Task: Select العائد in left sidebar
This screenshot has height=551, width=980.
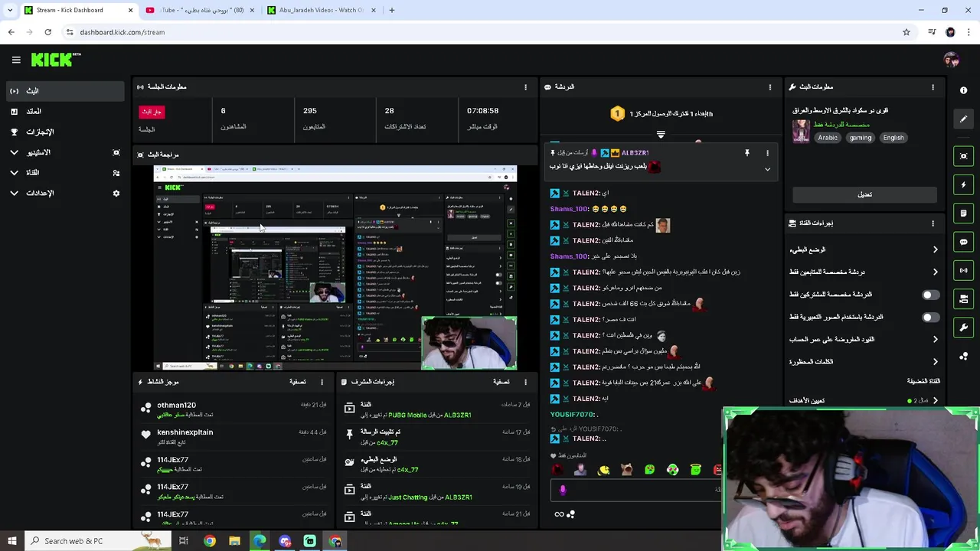Action: [x=64, y=111]
